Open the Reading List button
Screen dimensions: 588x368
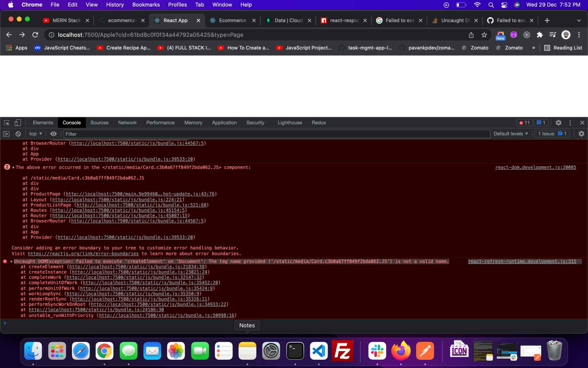coord(563,48)
